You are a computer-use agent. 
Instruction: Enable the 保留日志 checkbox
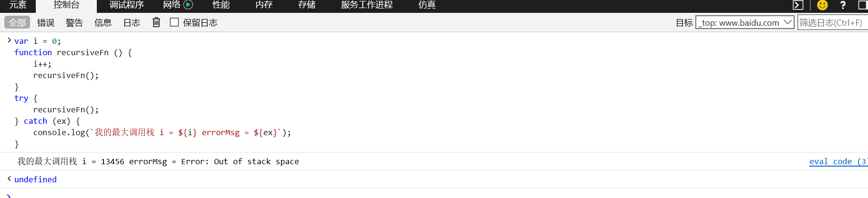coord(175,22)
